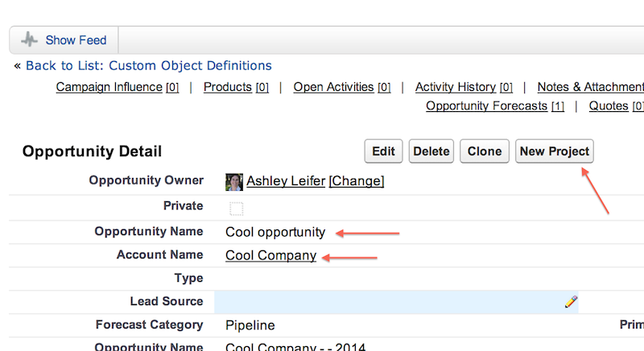Click the Edit button
Image resolution: width=644 pixels, height=351 pixels.
pos(383,151)
